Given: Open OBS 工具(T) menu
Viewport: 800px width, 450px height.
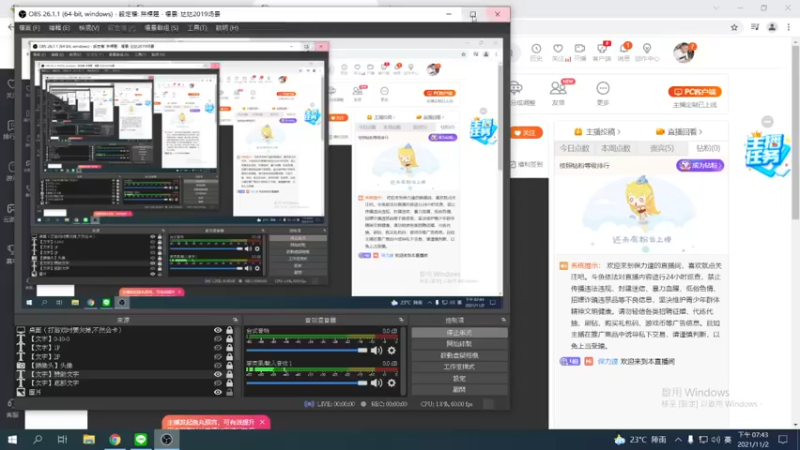Looking at the screenshot, I should pyautogui.click(x=197, y=28).
